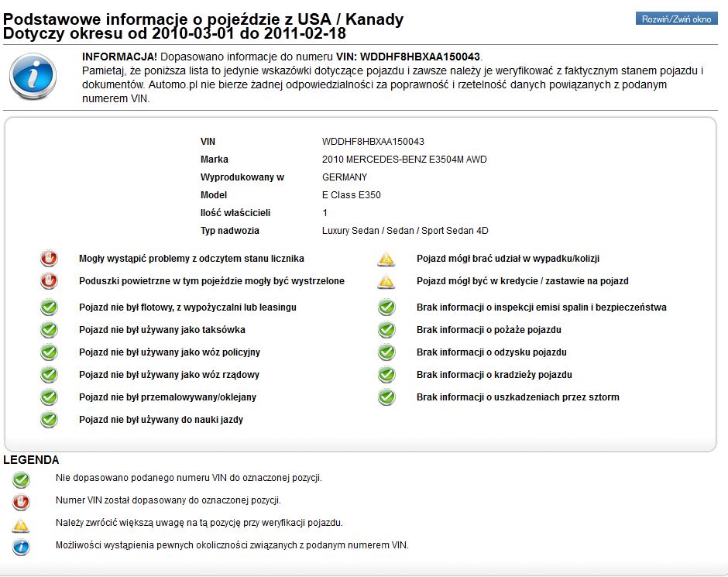Click red stop icon in the legend
The image size is (728, 577).
point(21,502)
